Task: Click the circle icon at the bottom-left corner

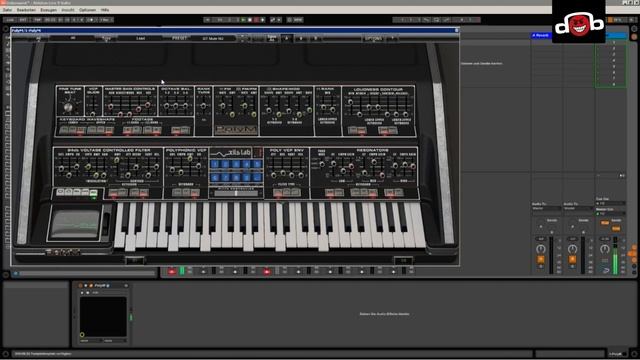Action: [5, 354]
